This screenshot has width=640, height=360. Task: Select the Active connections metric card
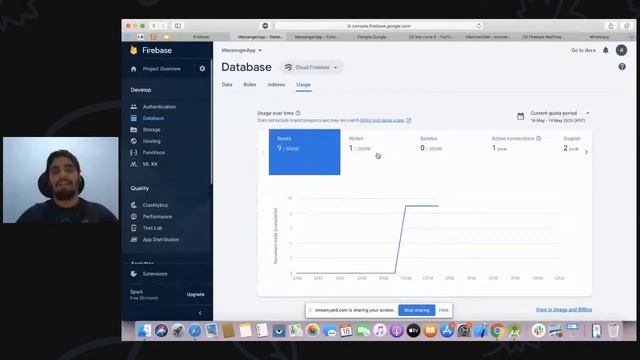tap(518, 152)
